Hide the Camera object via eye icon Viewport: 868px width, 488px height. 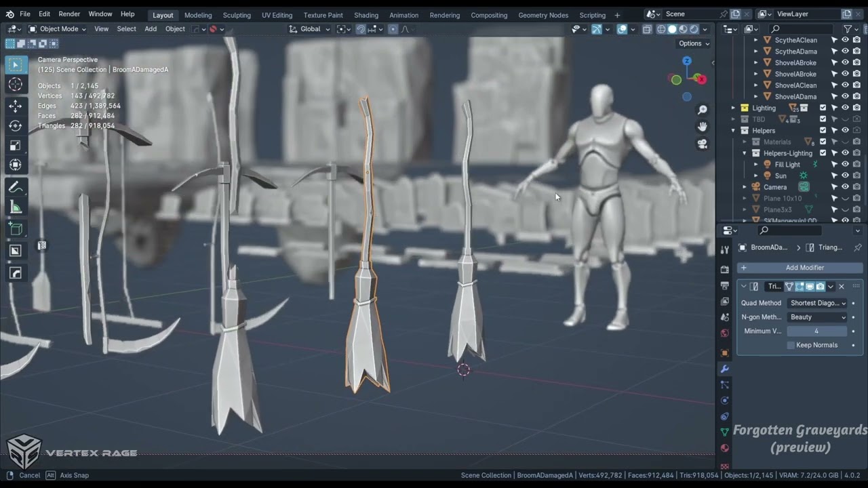(x=846, y=187)
